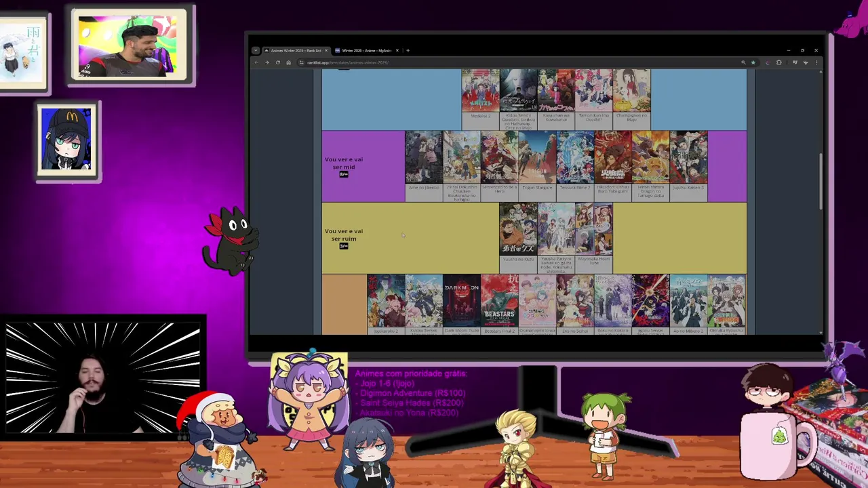Switch to Winter 2026 Anime MyAnimeList tab
The image size is (868, 488).
point(367,50)
